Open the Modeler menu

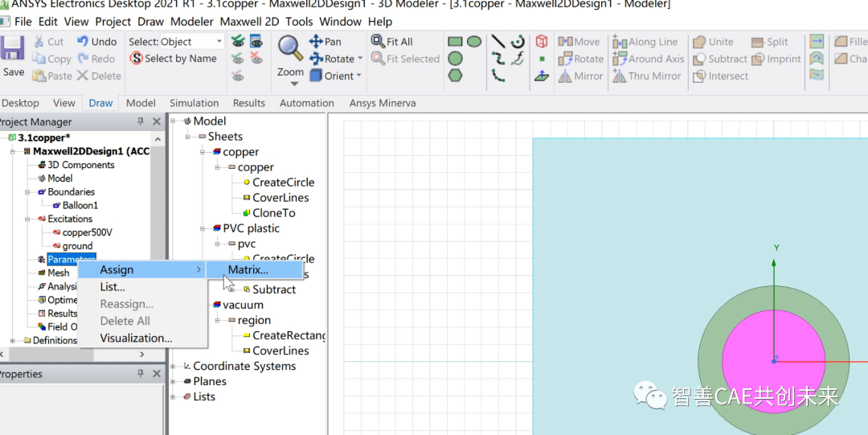point(191,22)
